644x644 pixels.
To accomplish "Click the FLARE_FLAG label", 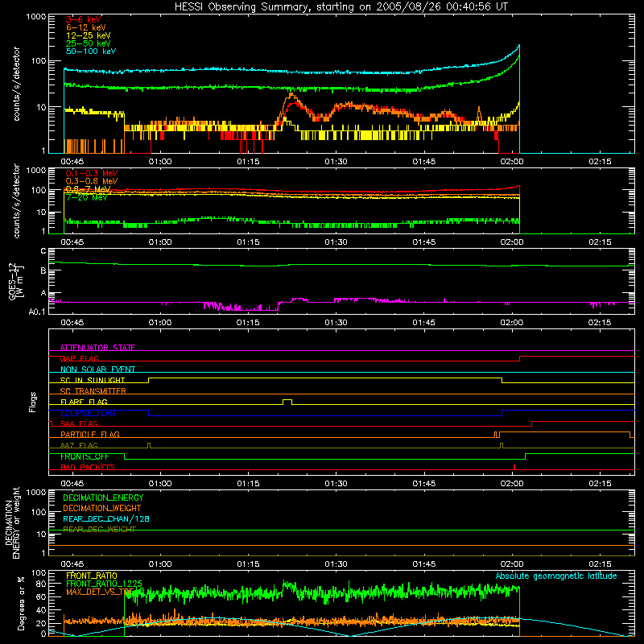I will tap(84, 402).
